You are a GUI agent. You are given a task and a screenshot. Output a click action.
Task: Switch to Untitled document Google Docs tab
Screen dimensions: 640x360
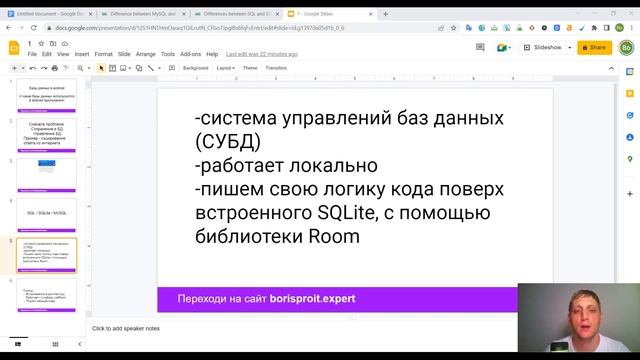click(51, 14)
